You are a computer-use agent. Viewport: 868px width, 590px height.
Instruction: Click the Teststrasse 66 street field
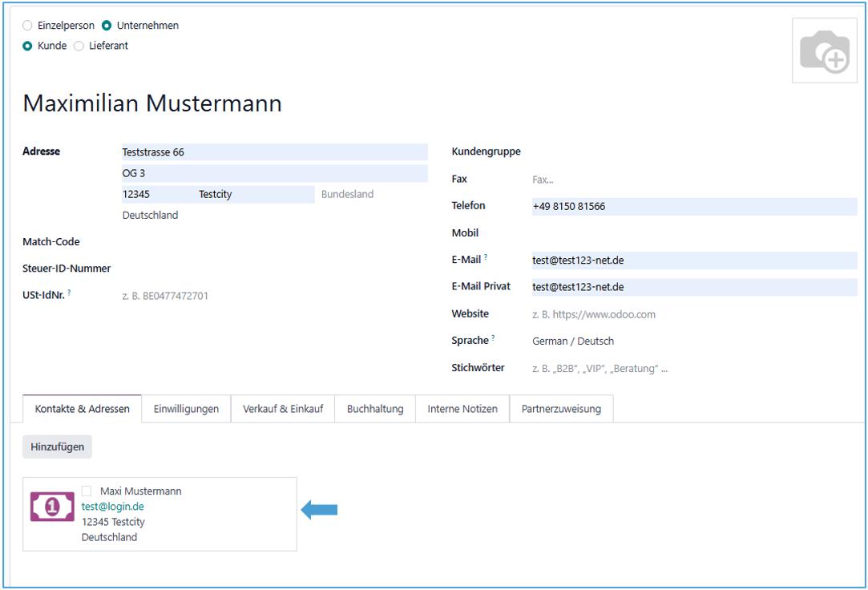click(x=274, y=152)
